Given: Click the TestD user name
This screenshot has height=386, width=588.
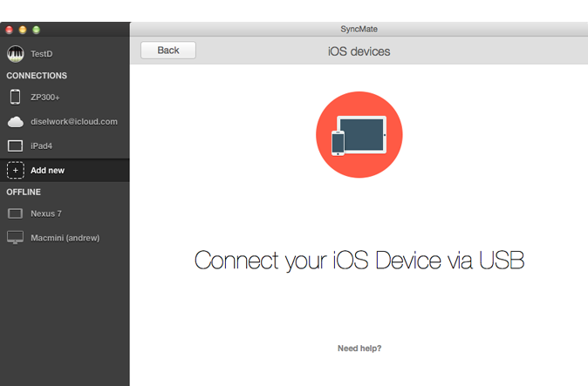Looking at the screenshot, I should coord(42,54).
